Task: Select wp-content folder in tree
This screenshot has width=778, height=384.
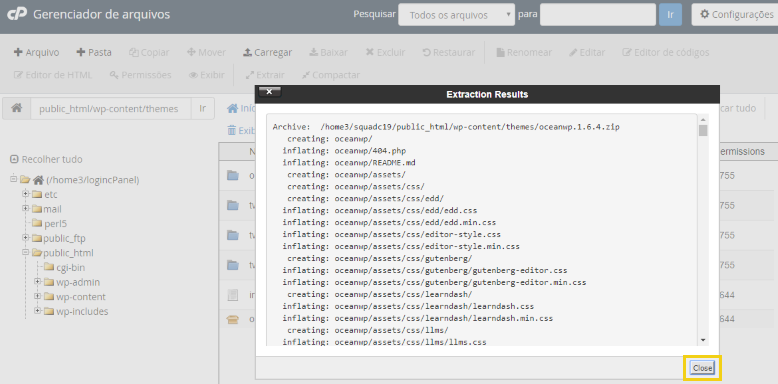Action: [81, 297]
